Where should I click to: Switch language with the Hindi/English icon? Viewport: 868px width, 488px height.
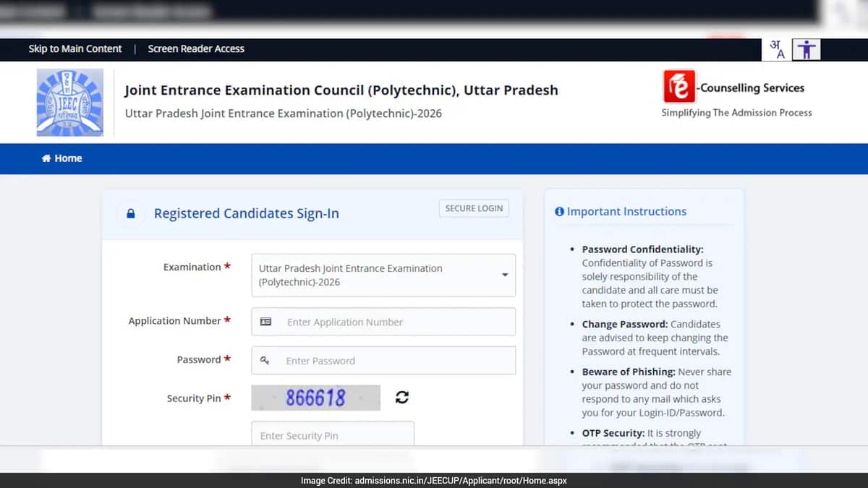coord(777,49)
